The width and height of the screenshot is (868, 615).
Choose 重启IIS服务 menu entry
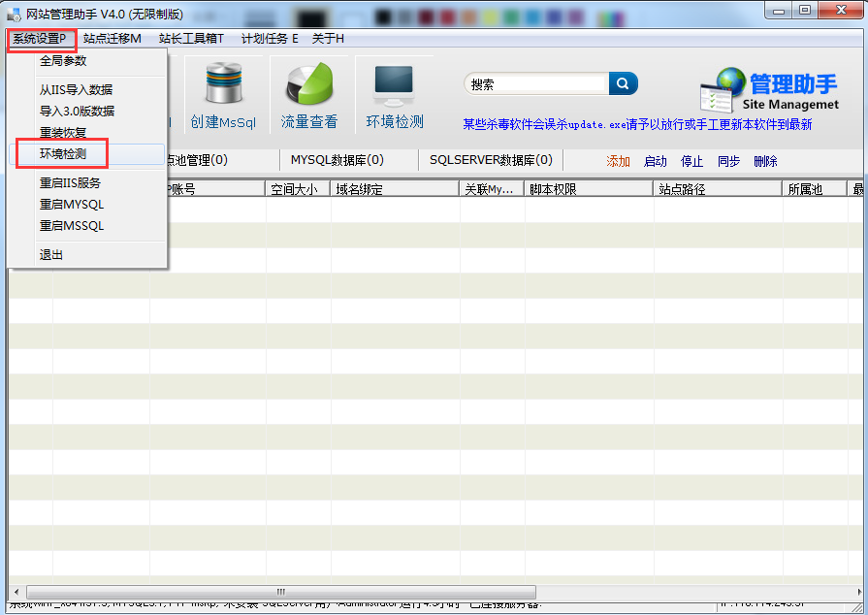coord(70,183)
